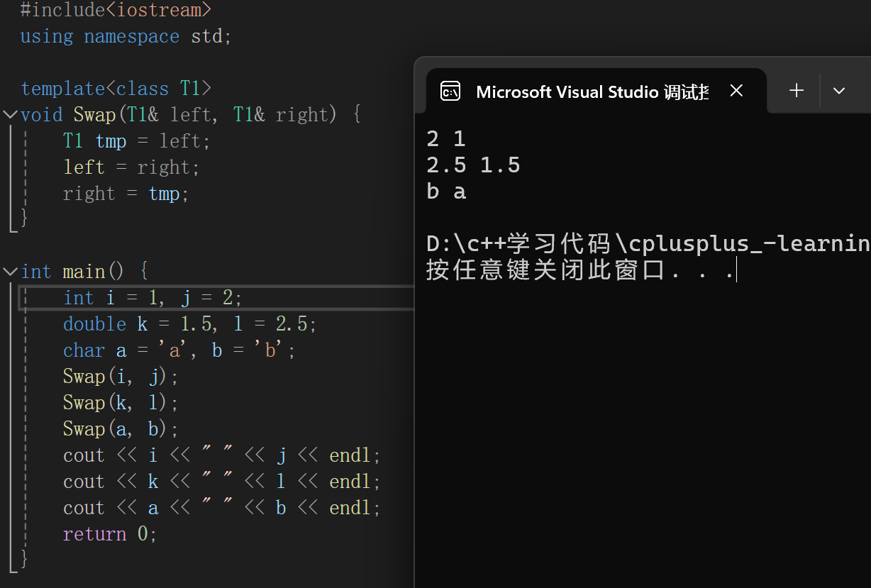Click the template<class T1> line
Screen dimensions: 871x588
click(x=116, y=89)
